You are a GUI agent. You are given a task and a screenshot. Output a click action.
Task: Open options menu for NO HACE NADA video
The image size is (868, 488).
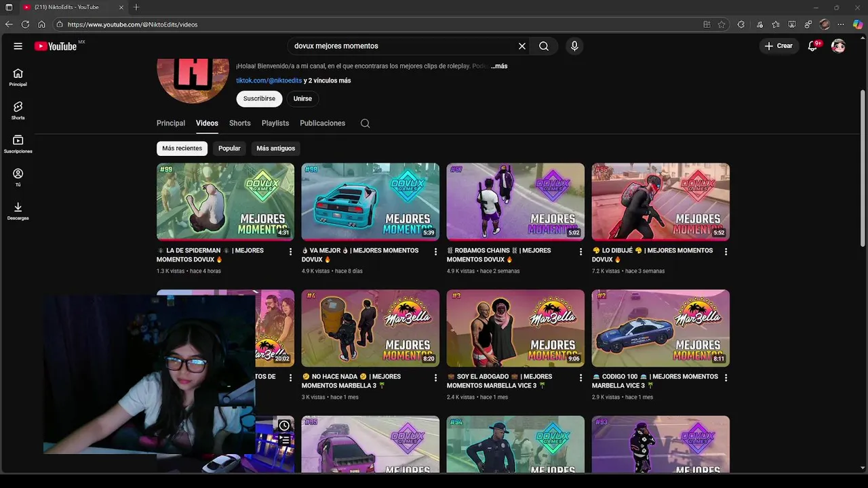point(435,378)
